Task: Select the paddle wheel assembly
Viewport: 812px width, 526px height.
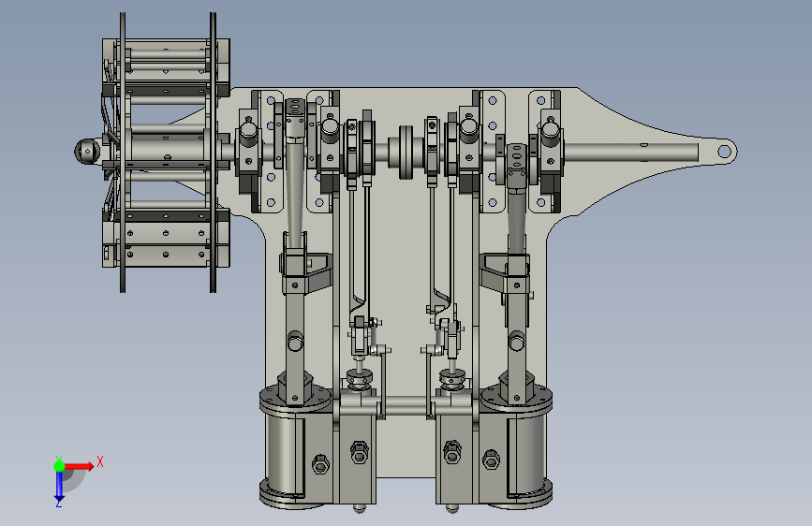Action: [x=166, y=153]
